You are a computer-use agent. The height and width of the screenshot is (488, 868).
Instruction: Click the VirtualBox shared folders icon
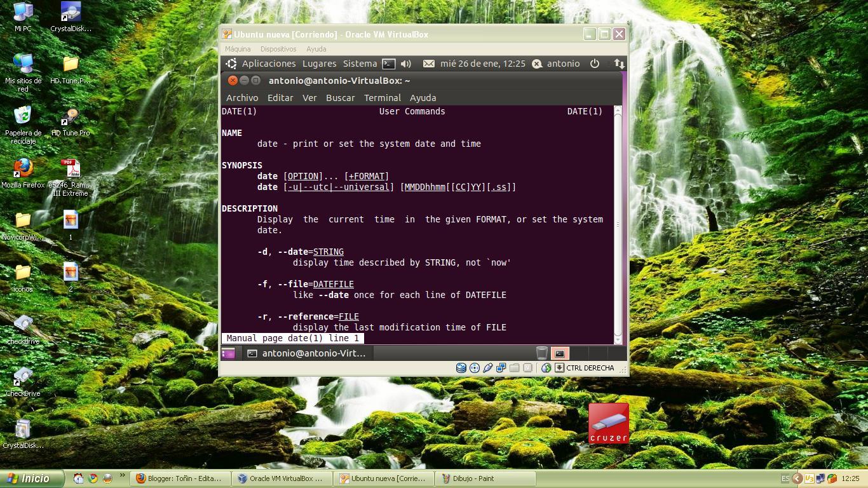coord(515,368)
